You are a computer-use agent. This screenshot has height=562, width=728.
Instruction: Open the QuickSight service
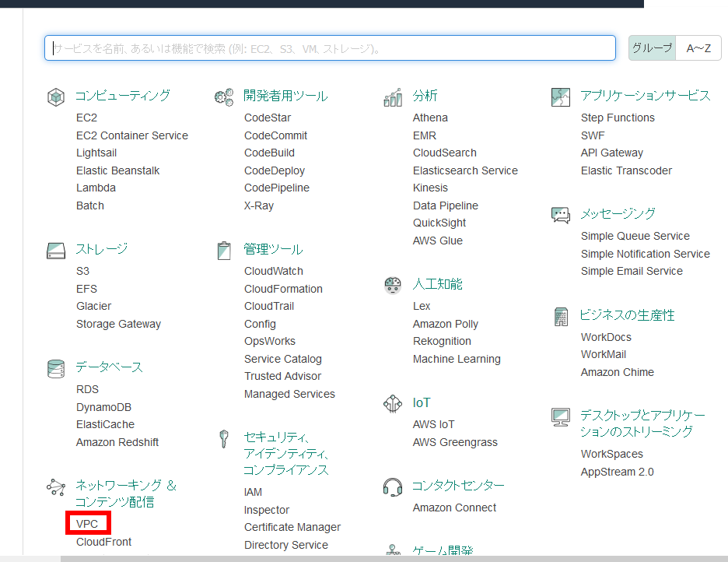(439, 223)
